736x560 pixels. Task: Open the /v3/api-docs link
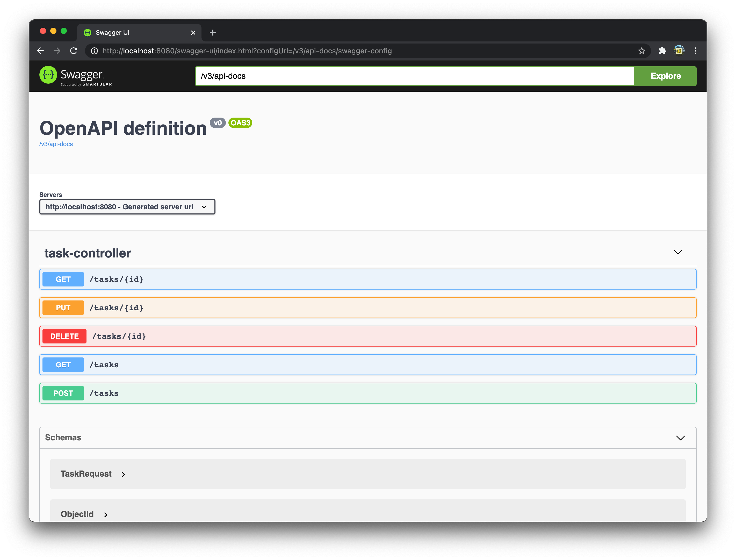coord(56,144)
